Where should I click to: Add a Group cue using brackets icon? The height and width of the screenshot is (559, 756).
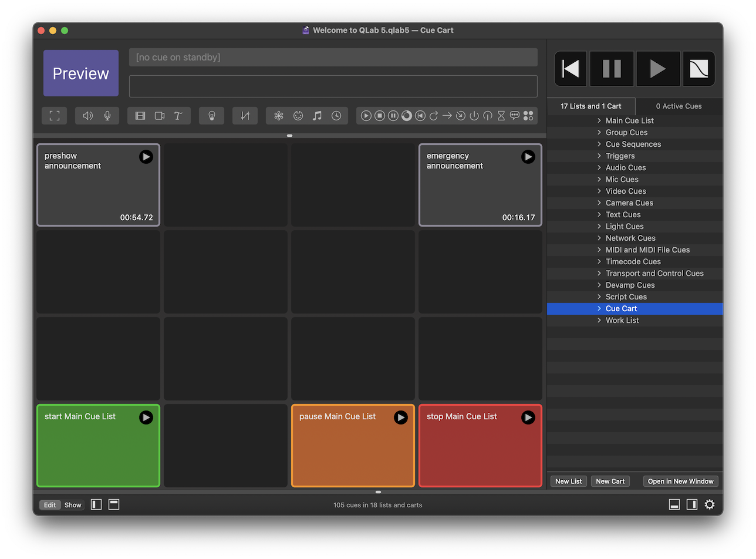[55, 116]
